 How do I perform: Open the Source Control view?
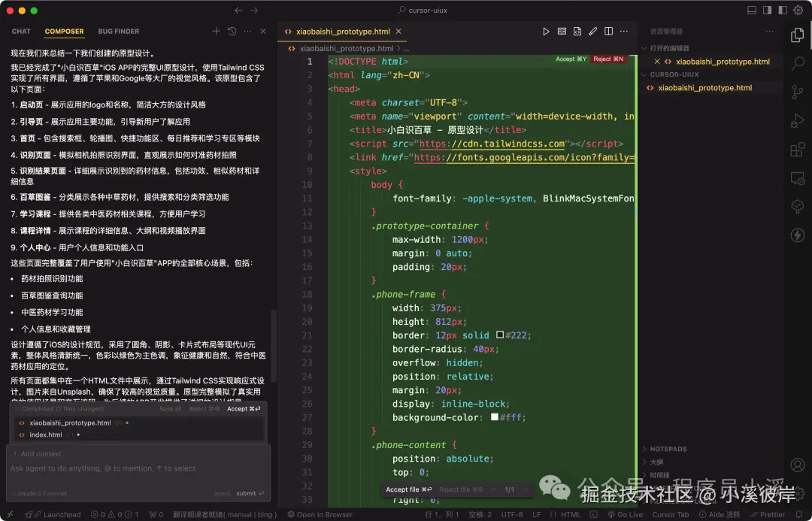(797, 92)
